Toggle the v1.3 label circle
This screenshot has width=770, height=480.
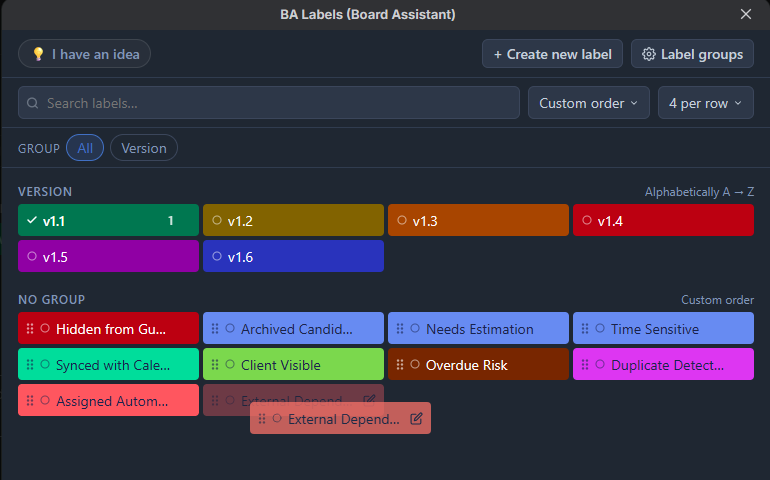point(402,220)
